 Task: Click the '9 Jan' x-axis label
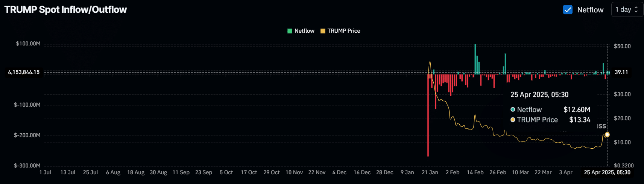pos(407,172)
